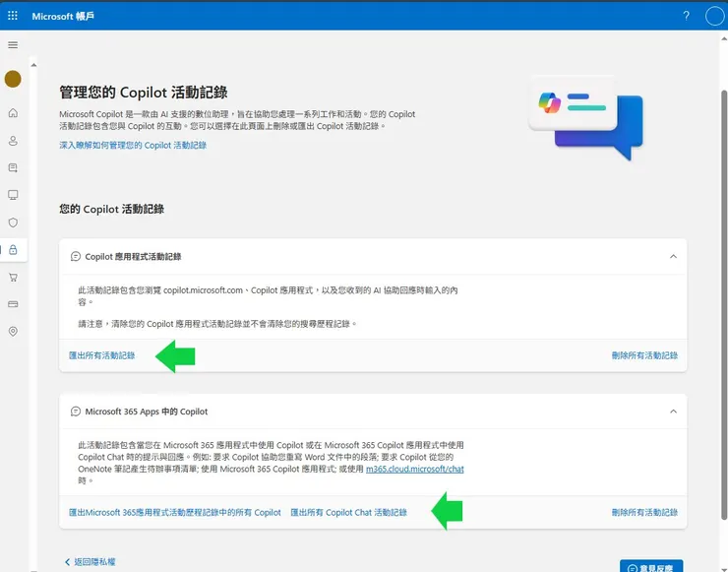Select the Privacy lock icon in sidebar
728x572 pixels.
click(13, 250)
